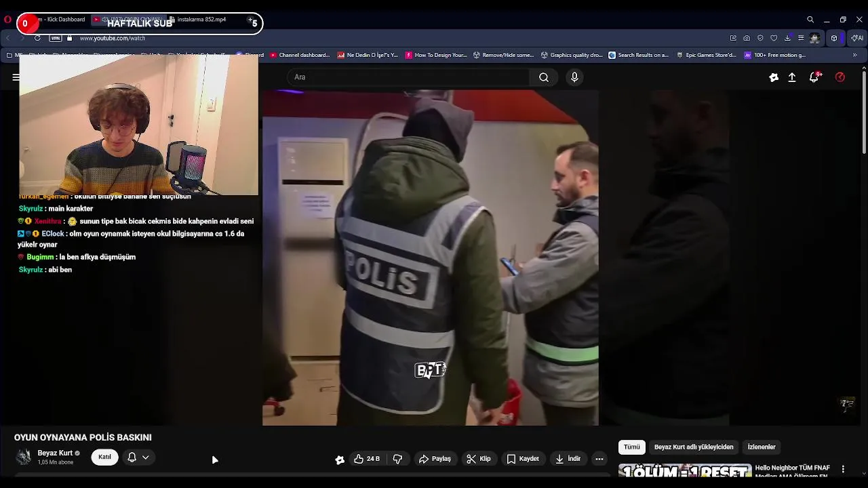Open the 1 ÖLÜM = 1 RESET thumbnail

point(685,471)
